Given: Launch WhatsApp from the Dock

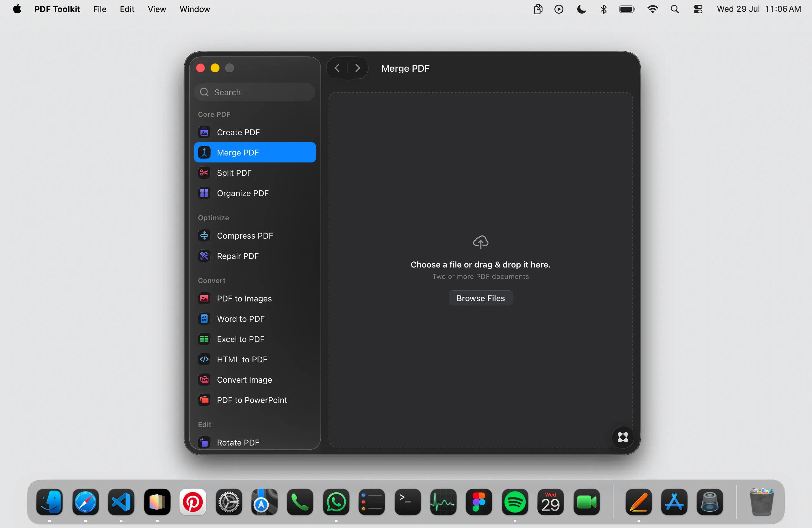Looking at the screenshot, I should [x=336, y=502].
